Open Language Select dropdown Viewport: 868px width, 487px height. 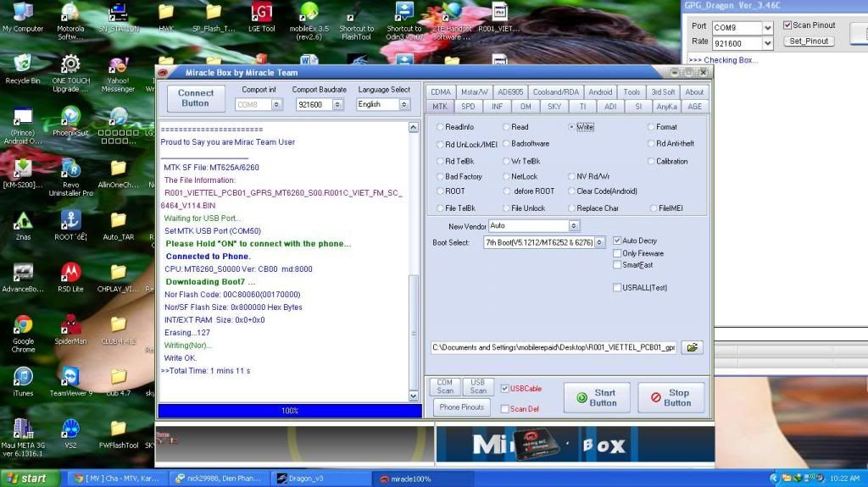[x=404, y=104]
